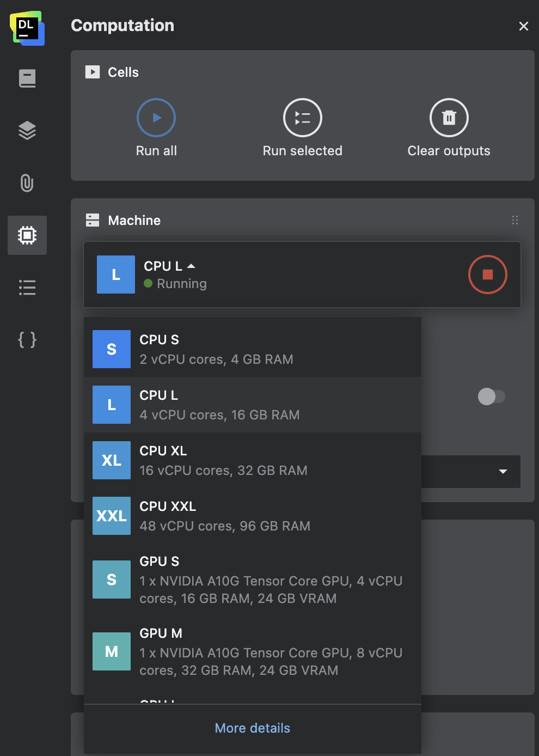The width and height of the screenshot is (539, 756).
Task: Select the layers icon in the left sidebar
Action: (27, 131)
